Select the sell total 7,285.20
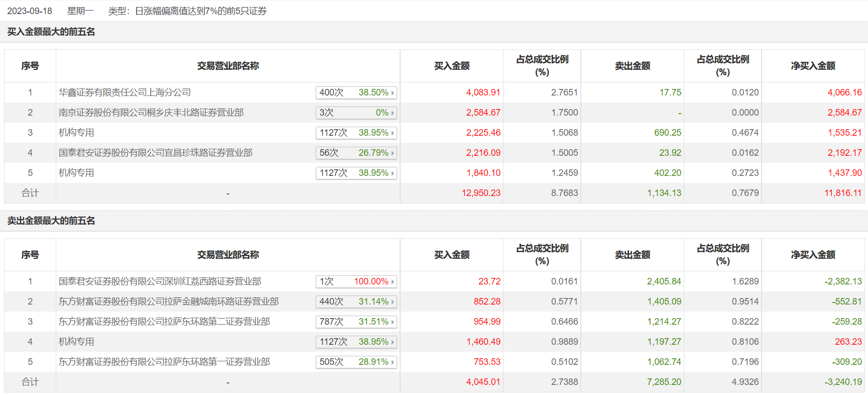The height and width of the screenshot is (395, 868). click(x=664, y=382)
